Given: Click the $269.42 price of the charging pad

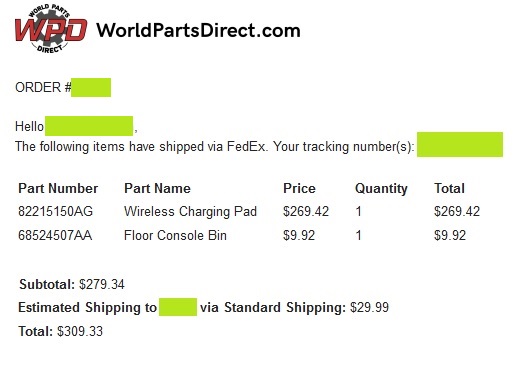Looking at the screenshot, I should point(306,212).
